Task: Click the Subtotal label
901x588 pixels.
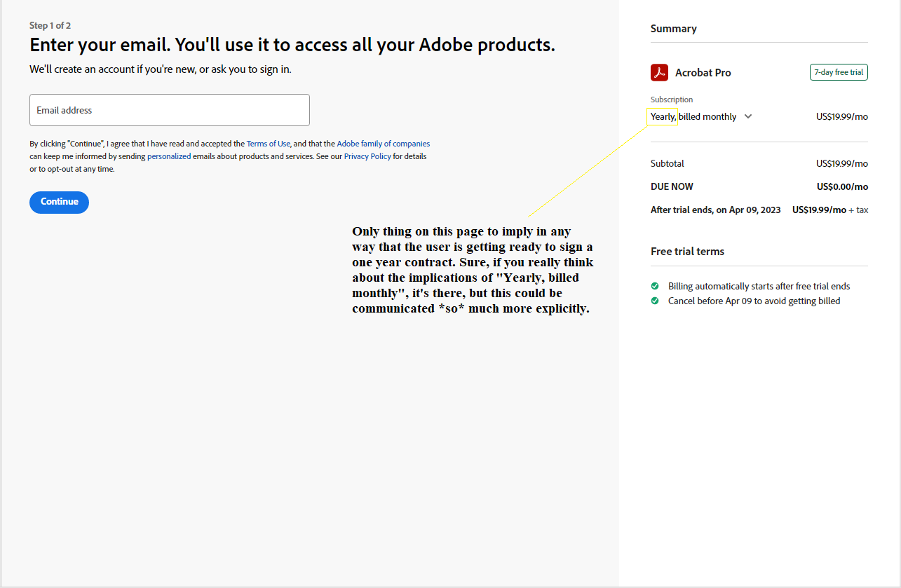Action: tap(667, 163)
